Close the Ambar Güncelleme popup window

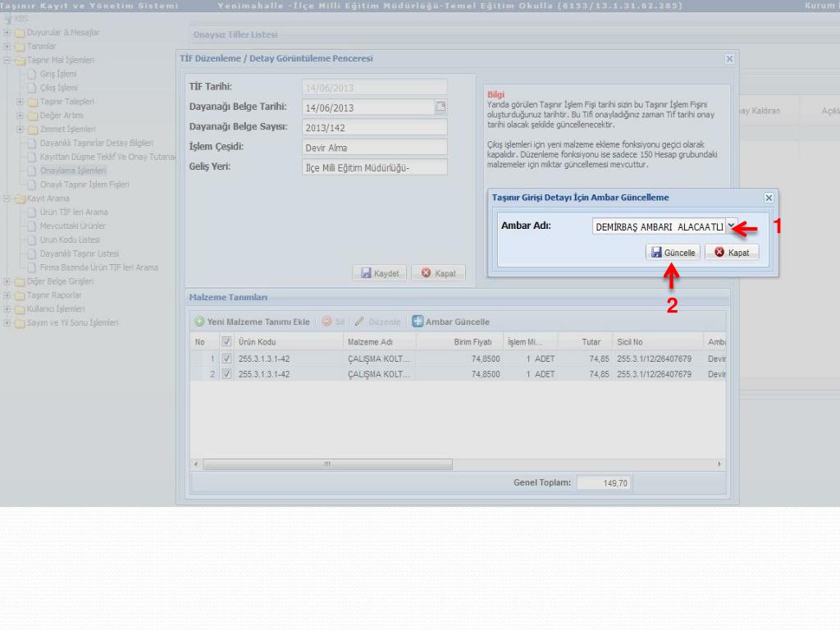pyautogui.click(x=769, y=198)
